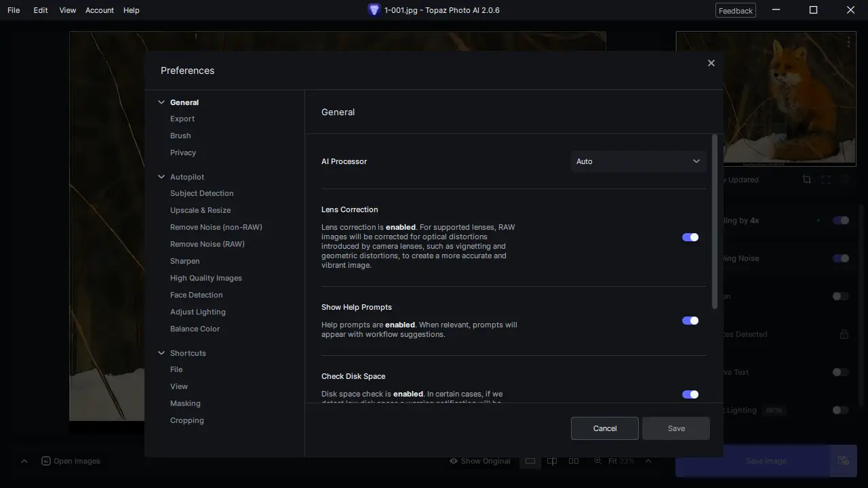Click the Fit 33% zoom value
Viewport: 868px width, 488px height.
621,461
